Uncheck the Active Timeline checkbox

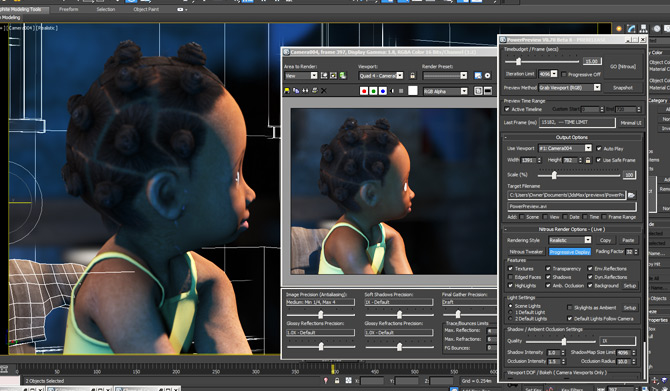tap(507, 109)
